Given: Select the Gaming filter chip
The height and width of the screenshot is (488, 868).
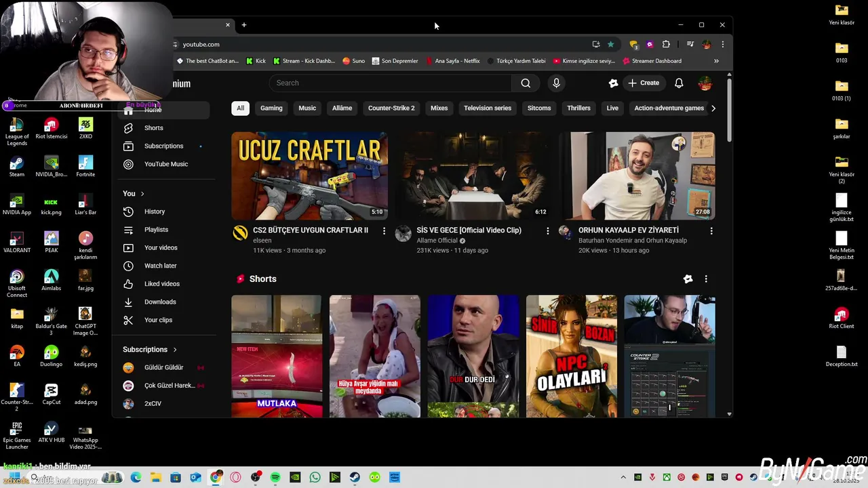Looking at the screenshot, I should 271,108.
